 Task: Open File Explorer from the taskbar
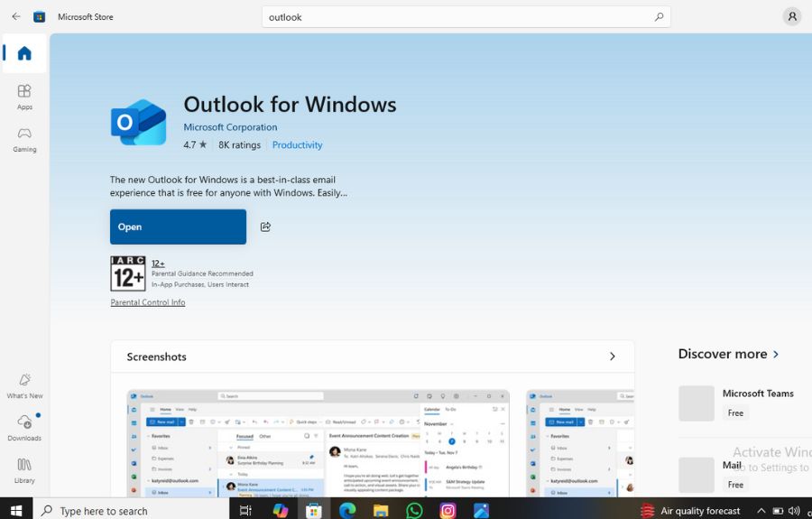click(x=381, y=511)
